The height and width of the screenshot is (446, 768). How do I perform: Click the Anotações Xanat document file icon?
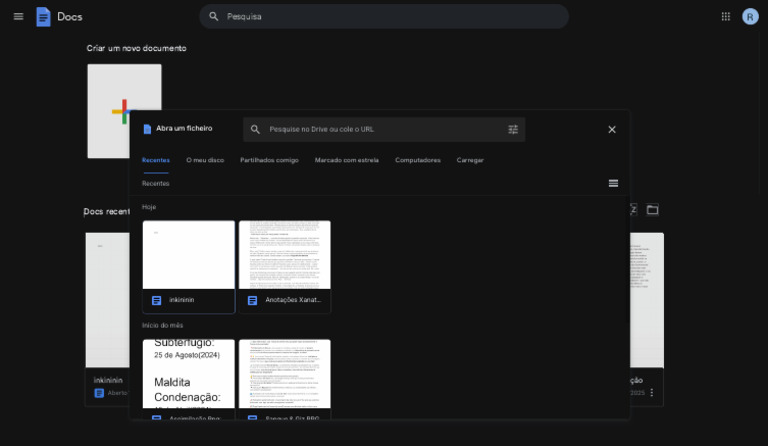point(252,301)
